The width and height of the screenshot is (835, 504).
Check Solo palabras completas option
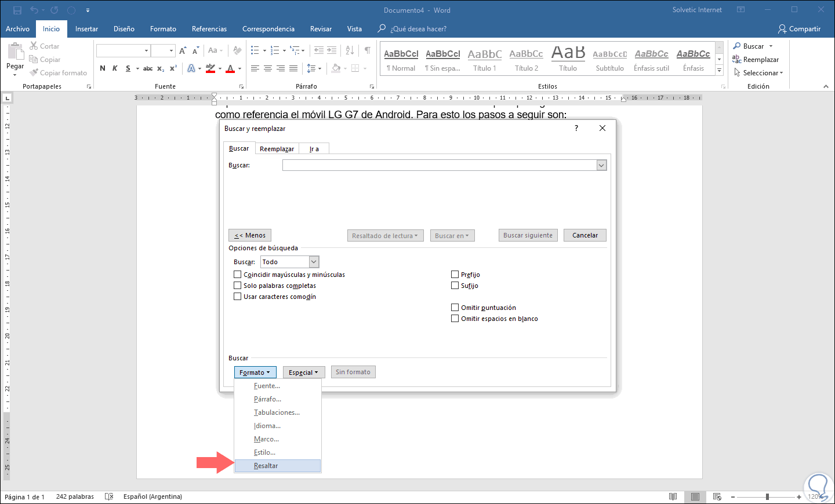237,286
